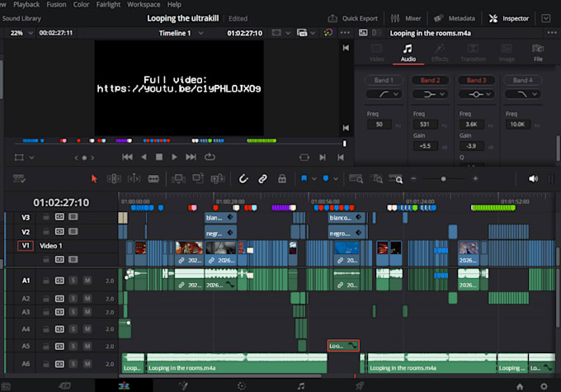
Task: Open Project Settings gear icon
Action: pos(544,386)
